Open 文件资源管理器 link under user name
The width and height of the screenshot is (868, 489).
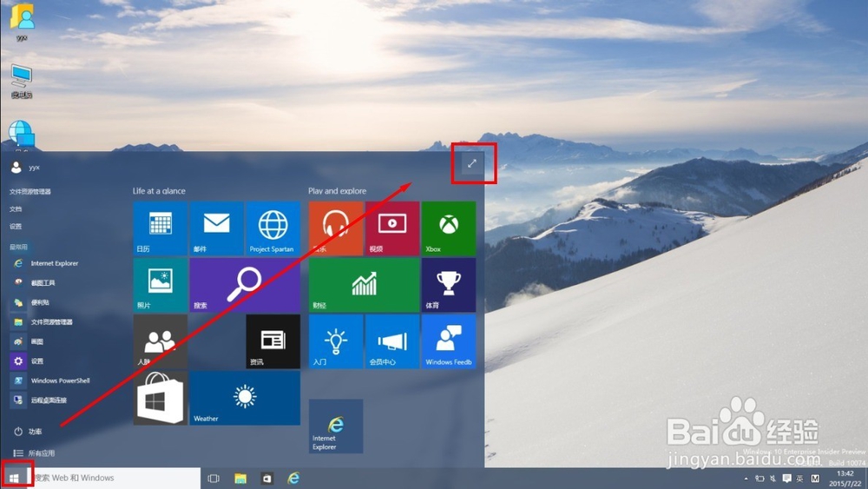click(30, 192)
